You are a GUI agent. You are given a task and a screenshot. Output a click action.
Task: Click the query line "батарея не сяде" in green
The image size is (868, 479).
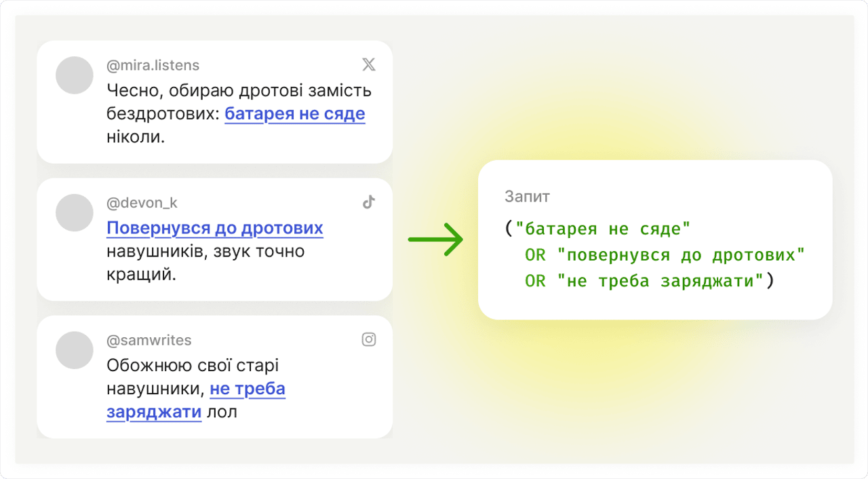click(x=603, y=229)
